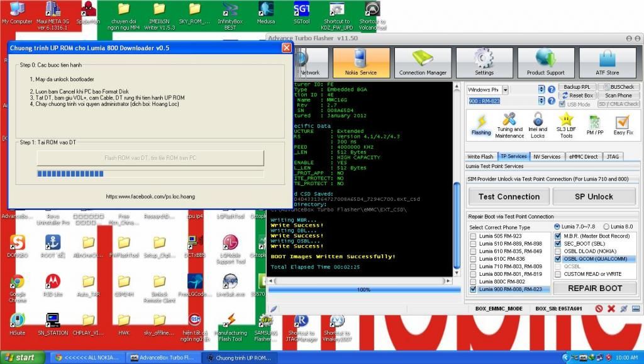Image resolution: width=644 pixels, height=364 pixels.
Task: Open Medusa desktop shortcut
Action: coord(266,13)
